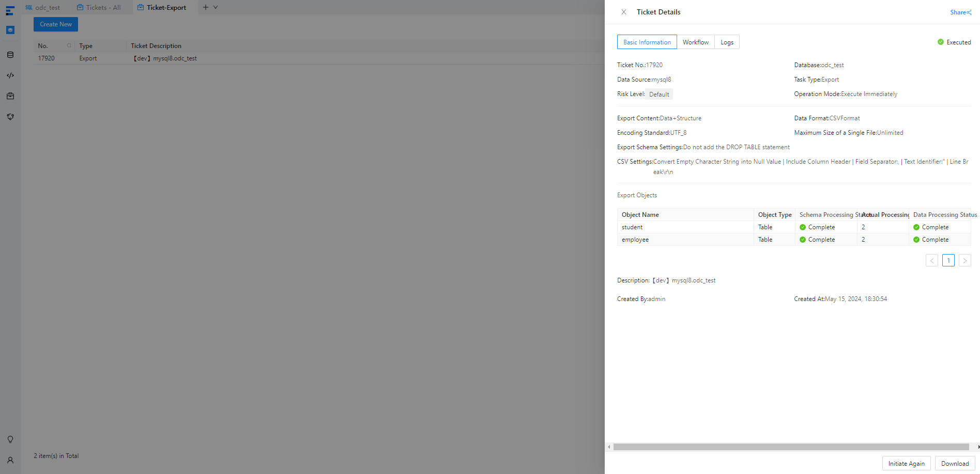Go to next page of export objects
The height and width of the screenshot is (474, 980).
[x=964, y=260]
